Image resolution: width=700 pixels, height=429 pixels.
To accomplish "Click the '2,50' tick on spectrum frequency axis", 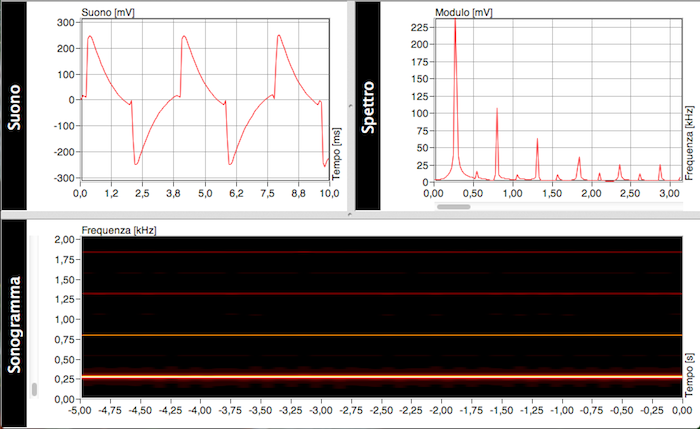I will tap(630, 193).
